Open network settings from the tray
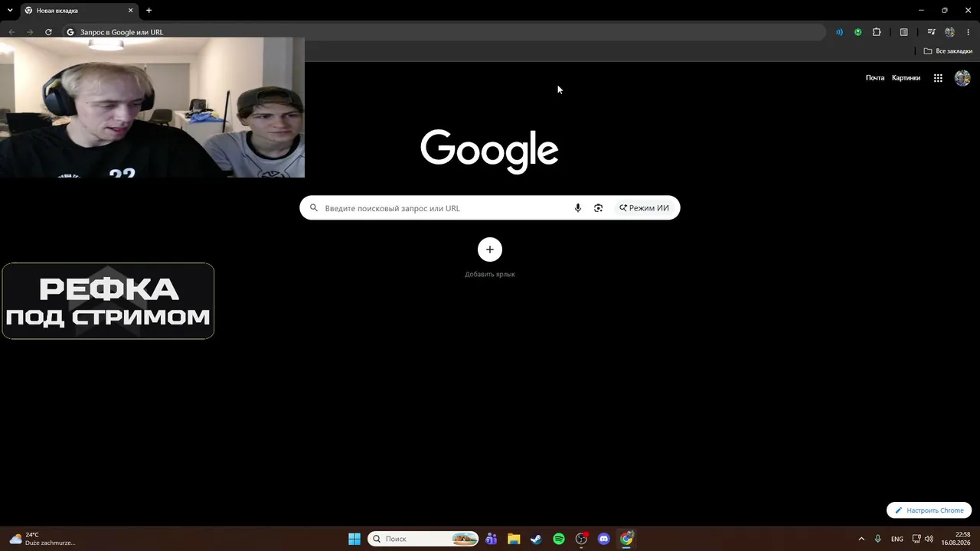980x551 pixels. (916, 539)
